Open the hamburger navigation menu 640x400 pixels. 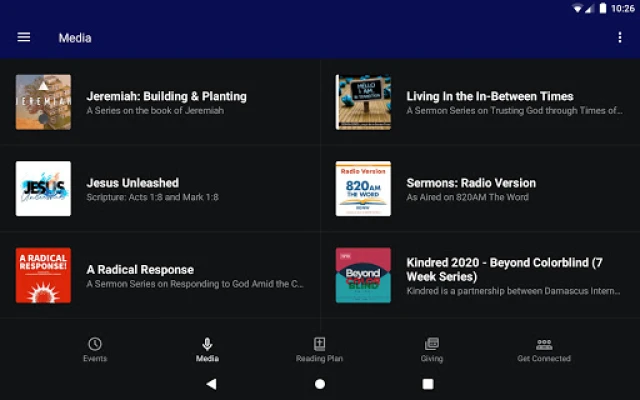click(x=24, y=38)
